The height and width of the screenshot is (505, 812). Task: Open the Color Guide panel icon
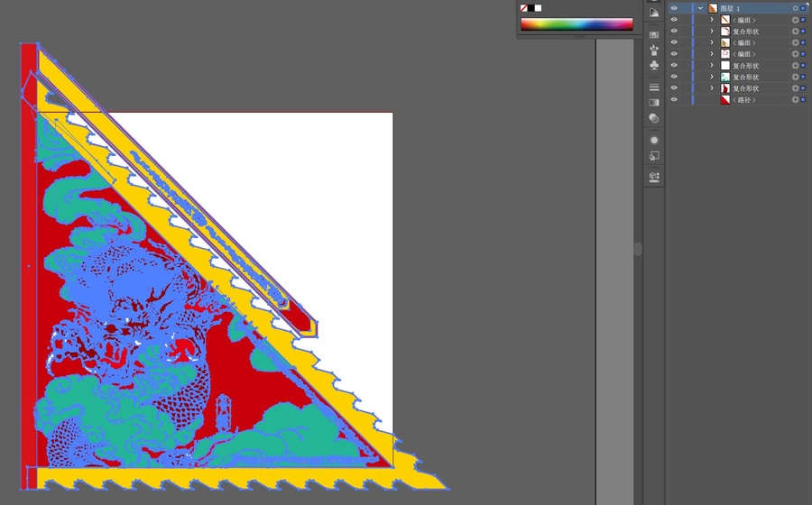click(654, 13)
